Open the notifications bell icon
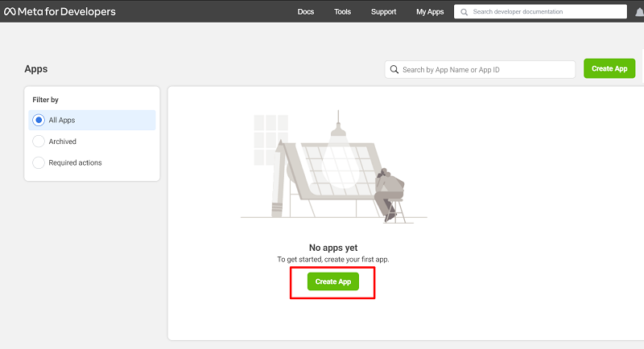 [640, 12]
